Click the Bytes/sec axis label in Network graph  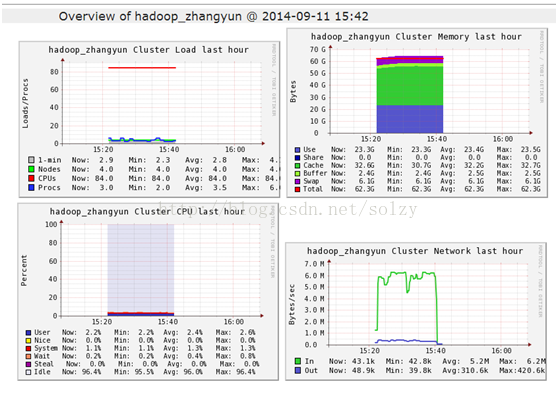292,304
